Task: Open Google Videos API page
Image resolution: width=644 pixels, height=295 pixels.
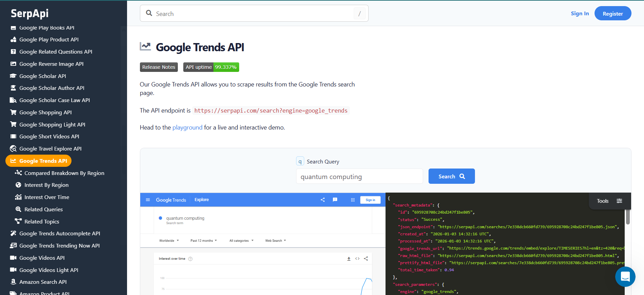Action: [42, 258]
